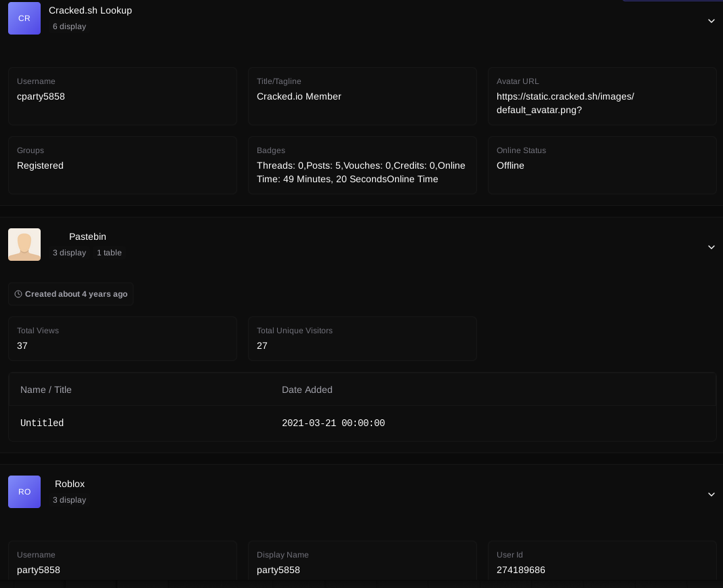
Task: Click Pastebin's '3 display' badge
Action: [69, 253]
